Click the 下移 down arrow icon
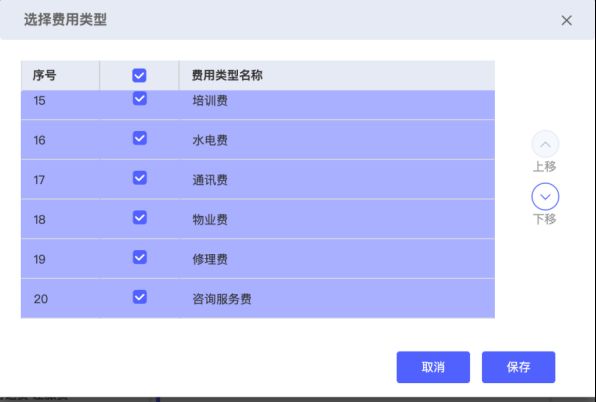 click(x=545, y=196)
